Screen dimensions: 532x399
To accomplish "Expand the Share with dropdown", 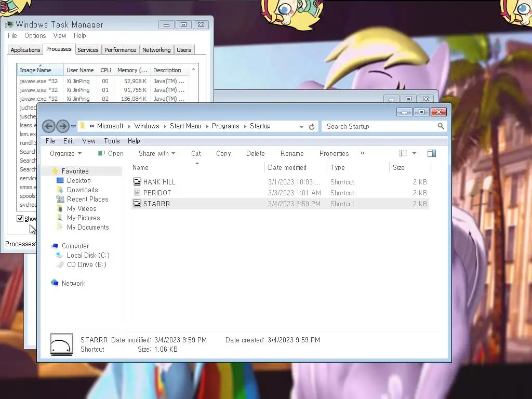I will [x=157, y=153].
